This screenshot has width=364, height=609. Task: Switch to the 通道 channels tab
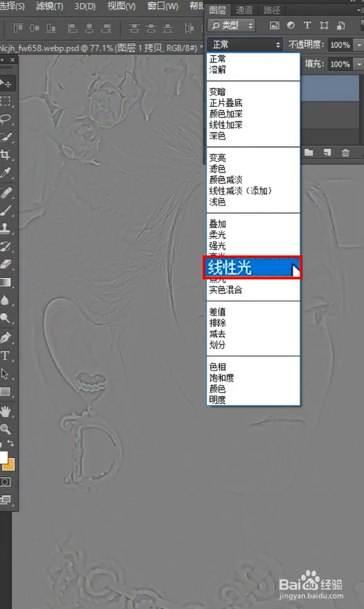click(x=244, y=9)
